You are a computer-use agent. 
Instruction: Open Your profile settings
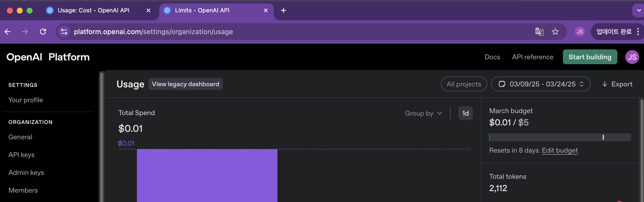[25, 100]
